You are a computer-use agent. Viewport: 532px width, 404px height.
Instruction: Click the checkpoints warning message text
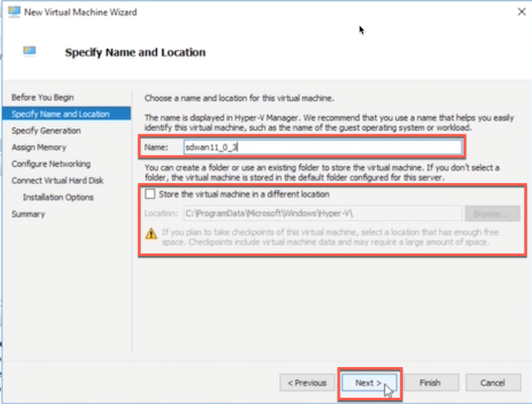330,237
